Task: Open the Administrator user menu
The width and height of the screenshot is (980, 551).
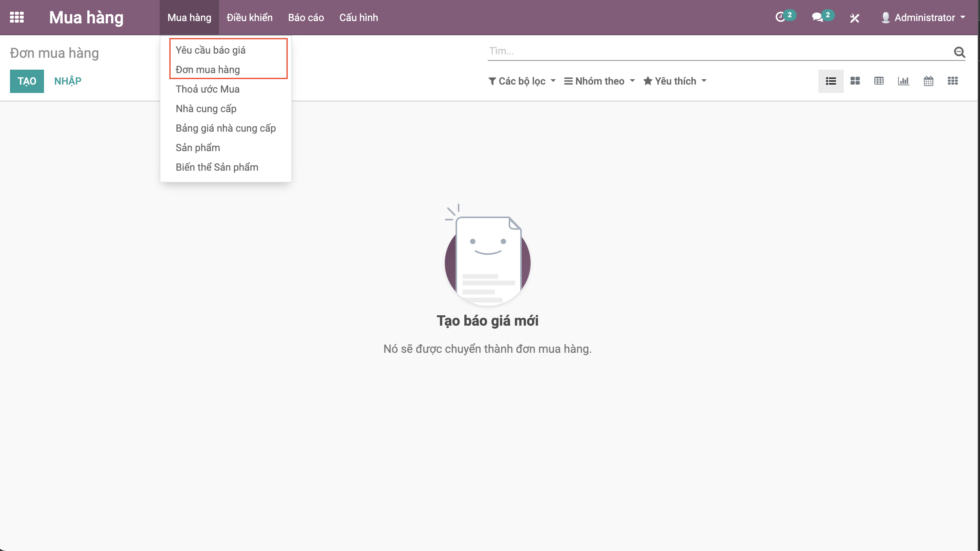Action: [923, 18]
